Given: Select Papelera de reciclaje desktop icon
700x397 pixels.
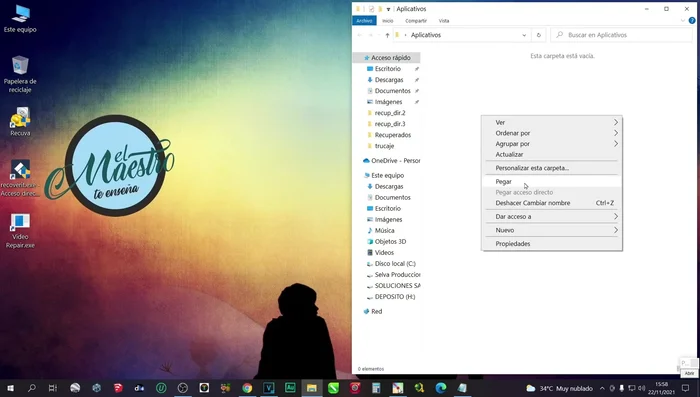Looking at the screenshot, I should [20, 74].
